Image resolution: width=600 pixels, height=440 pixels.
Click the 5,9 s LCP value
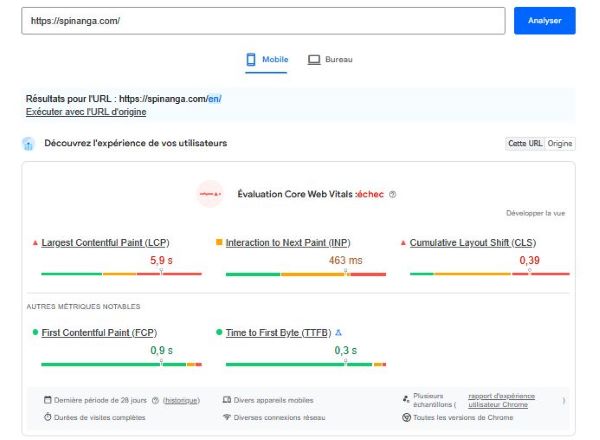tap(161, 261)
